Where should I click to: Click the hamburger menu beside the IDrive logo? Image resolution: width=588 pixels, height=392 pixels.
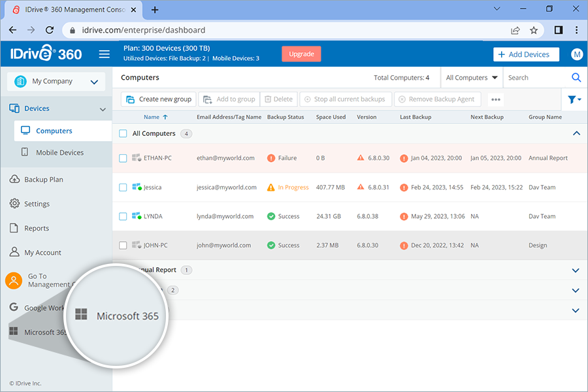(104, 54)
